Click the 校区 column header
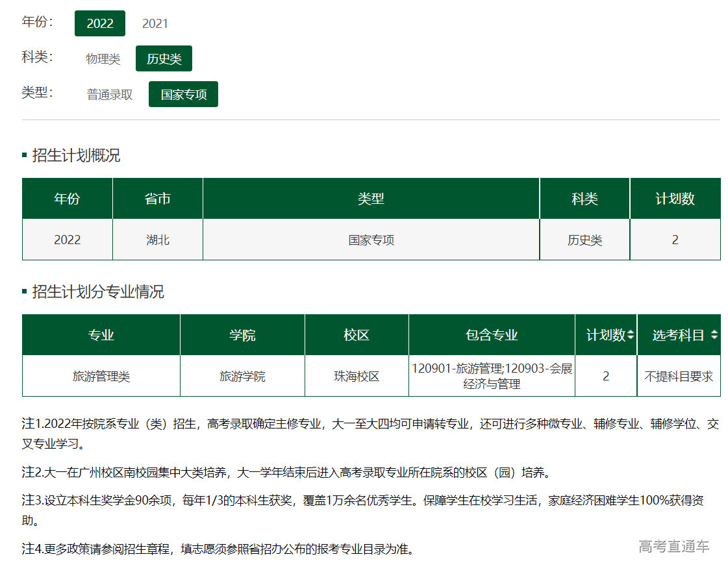This screenshot has height=572, width=728. click(x=357, y=335)
